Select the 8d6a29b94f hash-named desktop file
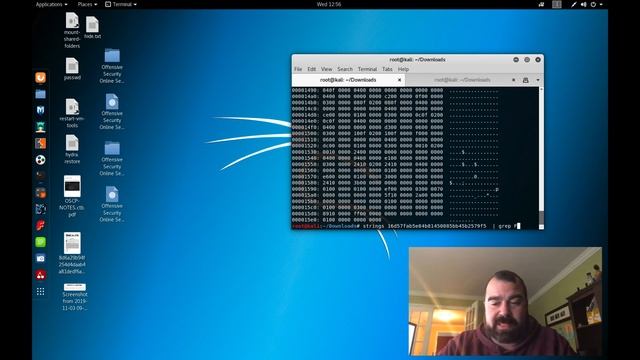The height and width of the screenshot is (360, 640). point(72,253)
